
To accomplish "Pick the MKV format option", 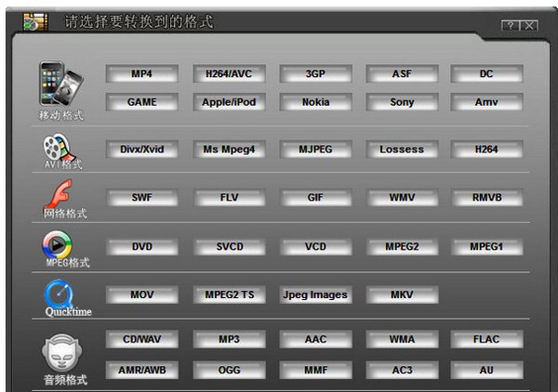I will 401,294.
